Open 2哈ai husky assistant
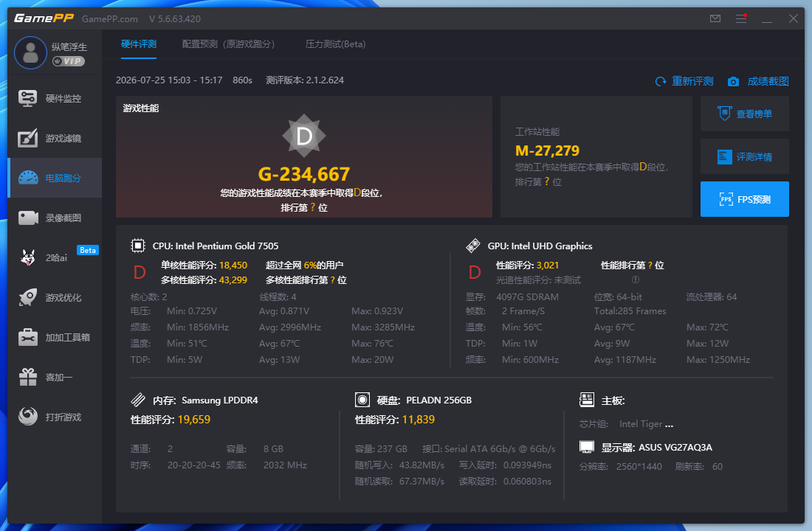Screen dimensions: 812x531 (55, 257)
